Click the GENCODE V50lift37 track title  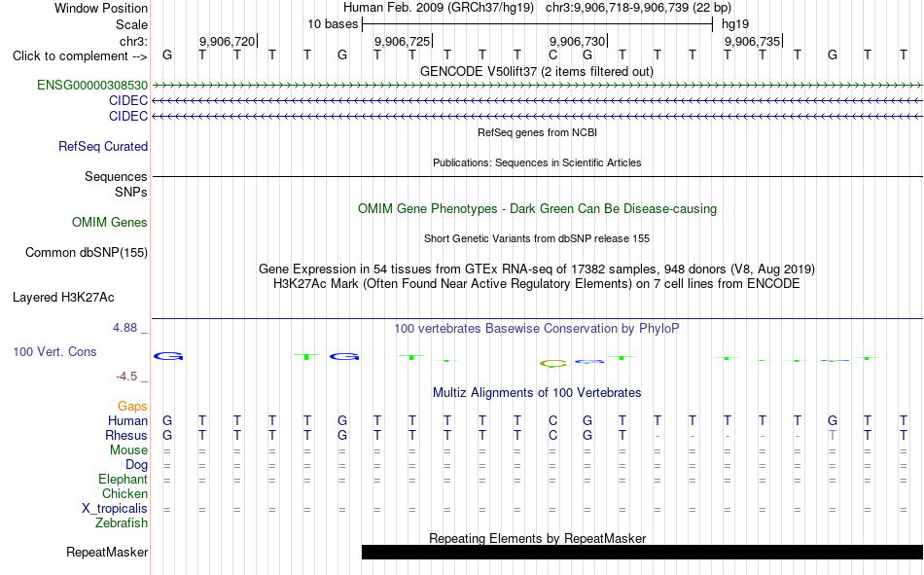[x=536, y=71]
